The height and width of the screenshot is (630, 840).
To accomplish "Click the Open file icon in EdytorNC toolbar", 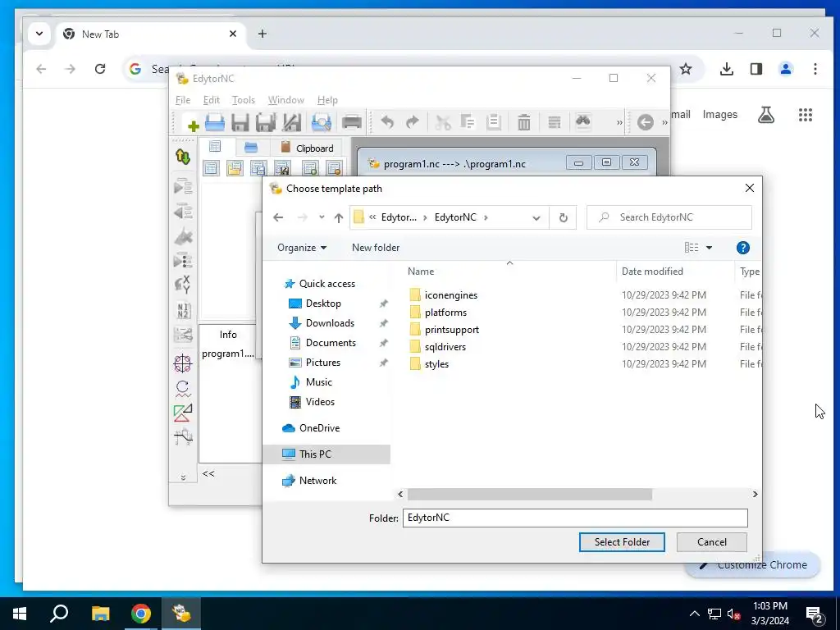I will (x=215, y=123).
